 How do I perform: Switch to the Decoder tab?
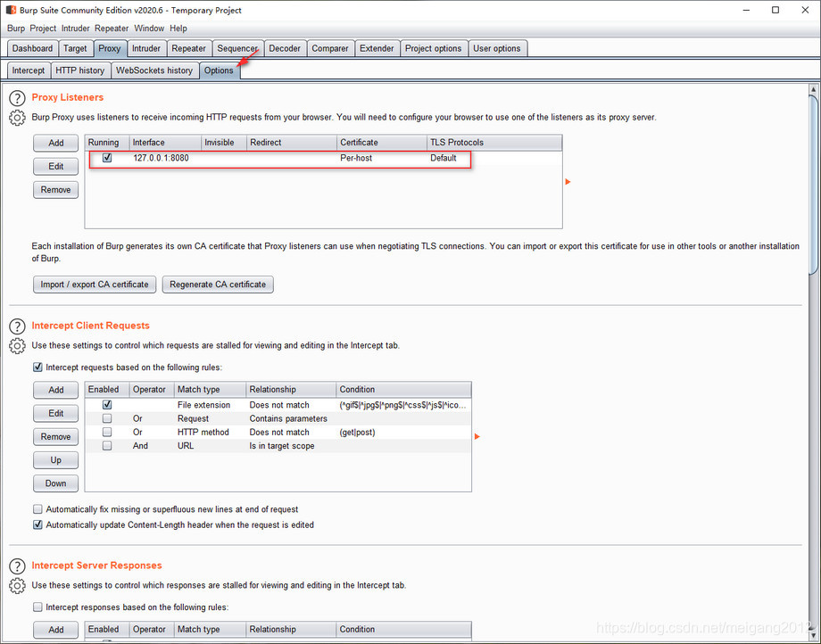click(285, 48)
